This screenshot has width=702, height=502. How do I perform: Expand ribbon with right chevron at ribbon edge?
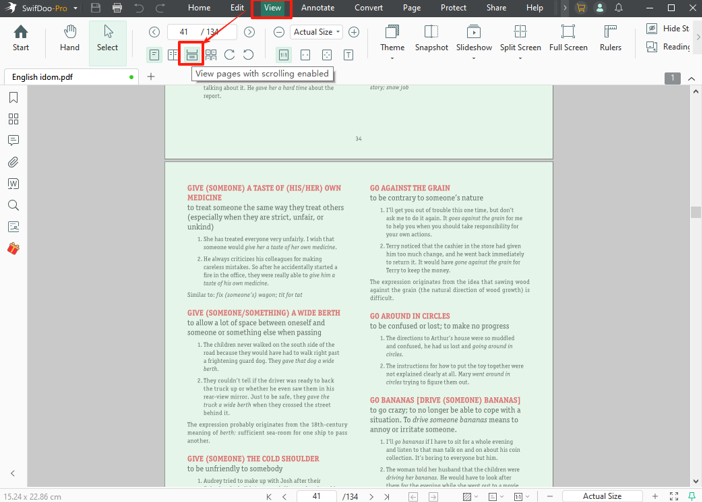698,38
